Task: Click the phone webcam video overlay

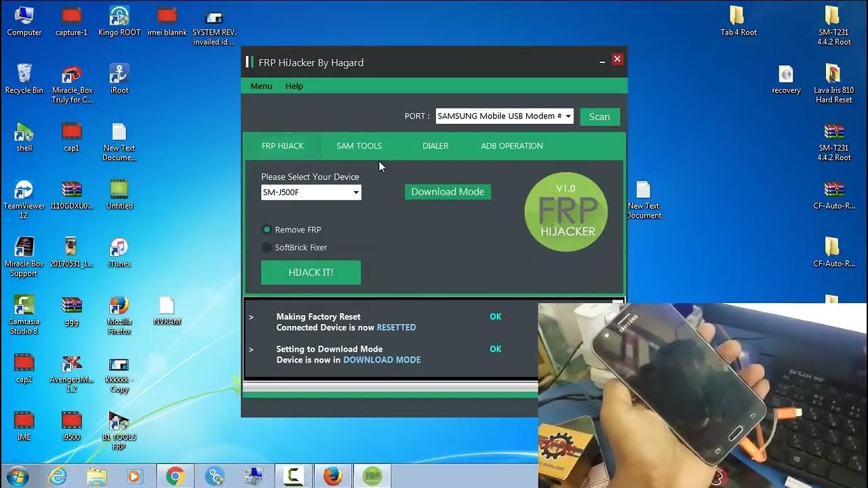Action: (x=703, y=395)
